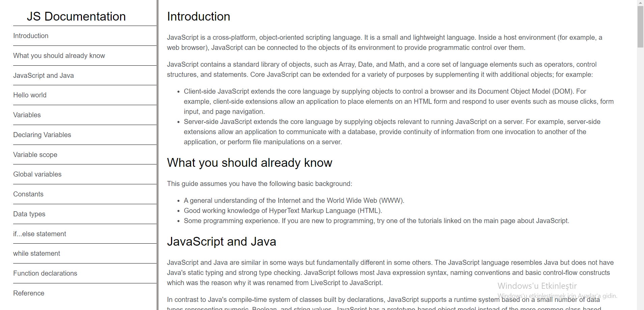Screen dimensions: 644x310
Task: Click the Windows activation notice text
Action: coord(537,286)
